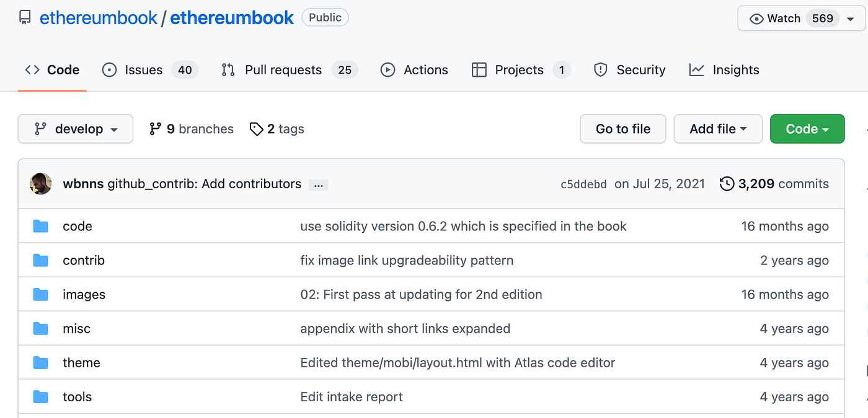
Task: Click the Public visibility badge
Action: tap(325, 17)
